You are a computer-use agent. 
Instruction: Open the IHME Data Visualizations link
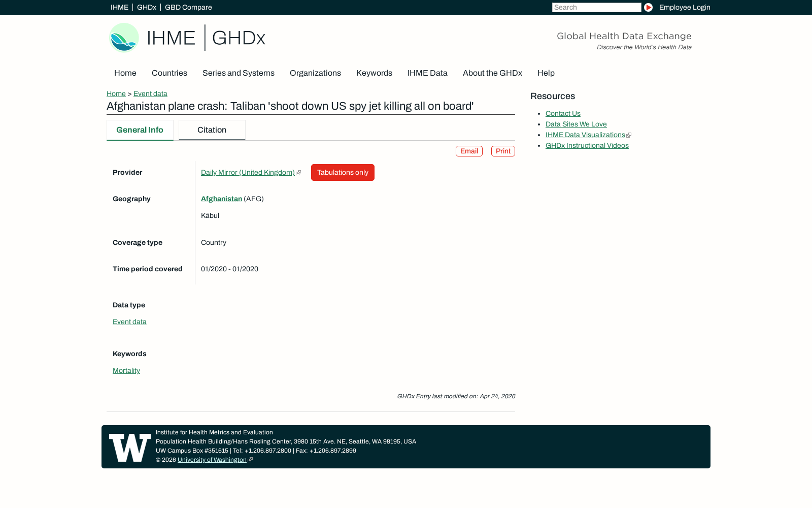585,135
